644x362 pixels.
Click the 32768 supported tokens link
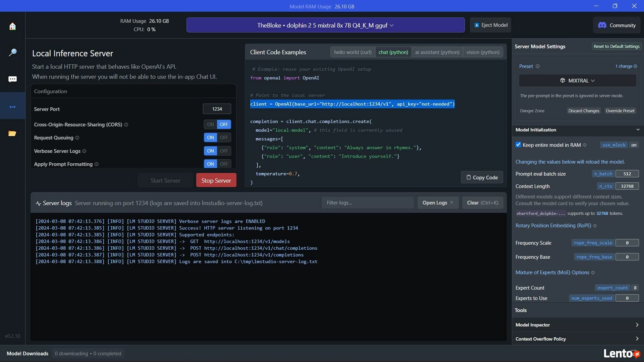(x=602, y=213)
